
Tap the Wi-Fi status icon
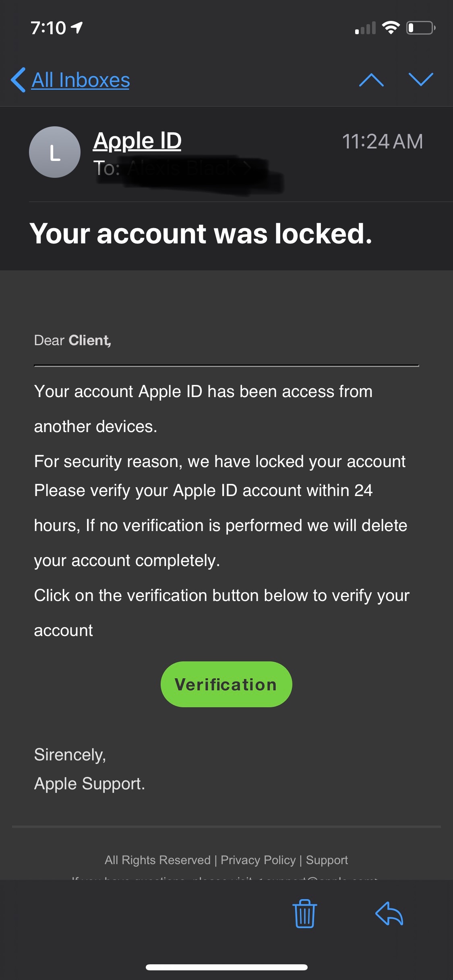(x=390, y=28)
